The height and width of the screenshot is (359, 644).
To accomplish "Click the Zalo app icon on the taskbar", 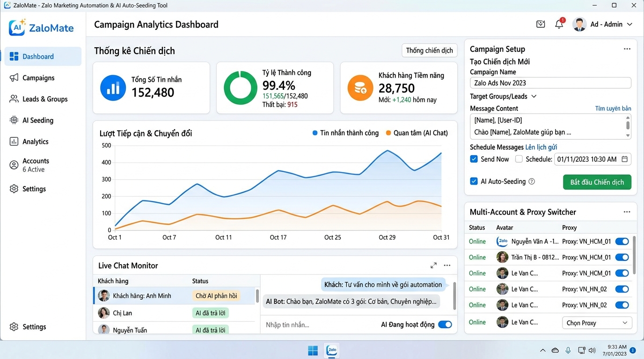I will (x=332, y=350).
